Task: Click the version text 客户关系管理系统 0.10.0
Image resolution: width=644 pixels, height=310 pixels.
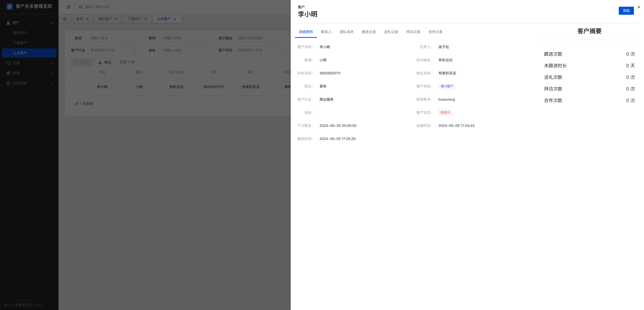Action: tap(23, 305)
